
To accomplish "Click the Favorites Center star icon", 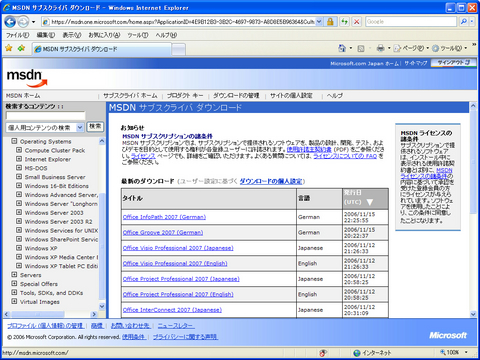I will tap(9, 48).
